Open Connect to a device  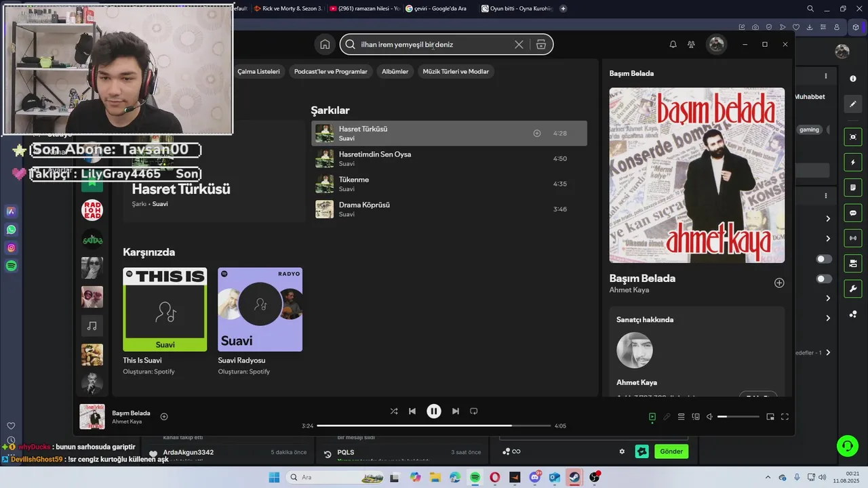pos(695,417)
